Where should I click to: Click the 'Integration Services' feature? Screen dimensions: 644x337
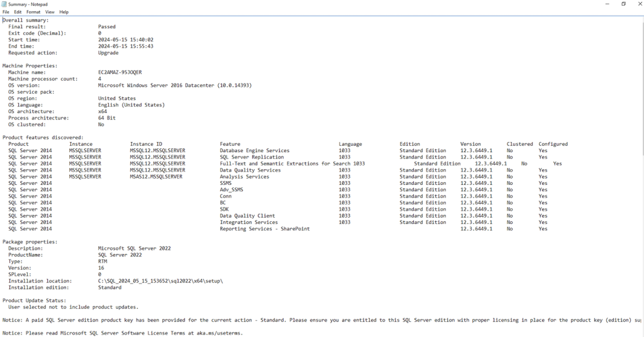248,223
